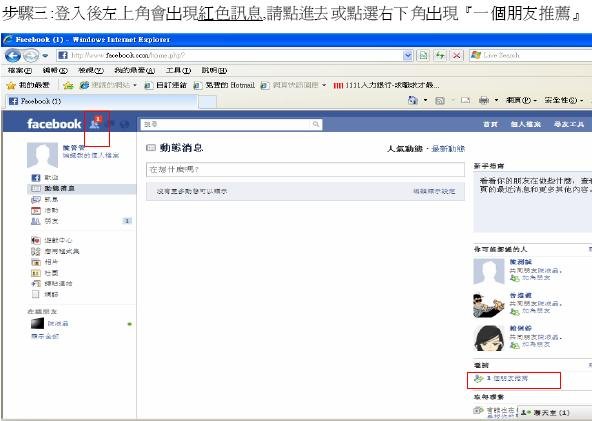The width and height of the screenshot is (592, 421).
Task: Open the 我的最愛(A) menu
Action: (134, 71)
